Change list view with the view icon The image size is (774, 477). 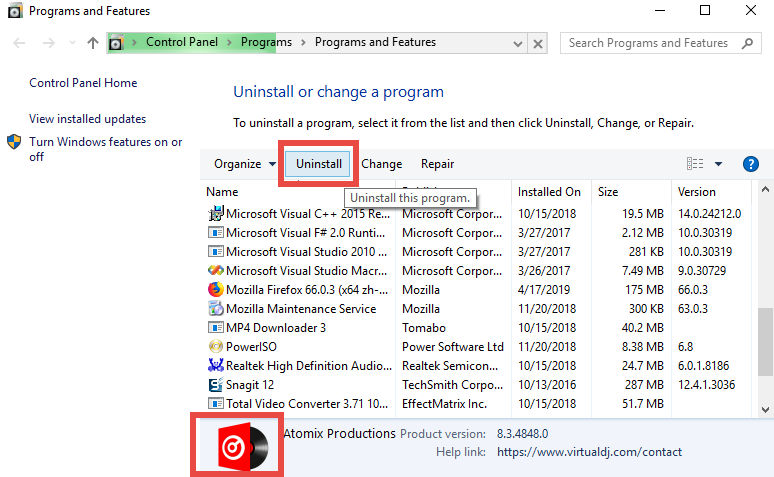pos(695,163)
